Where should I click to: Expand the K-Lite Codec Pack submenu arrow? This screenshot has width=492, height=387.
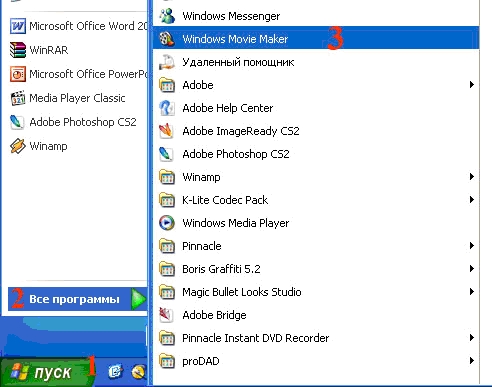coord(472,200)
